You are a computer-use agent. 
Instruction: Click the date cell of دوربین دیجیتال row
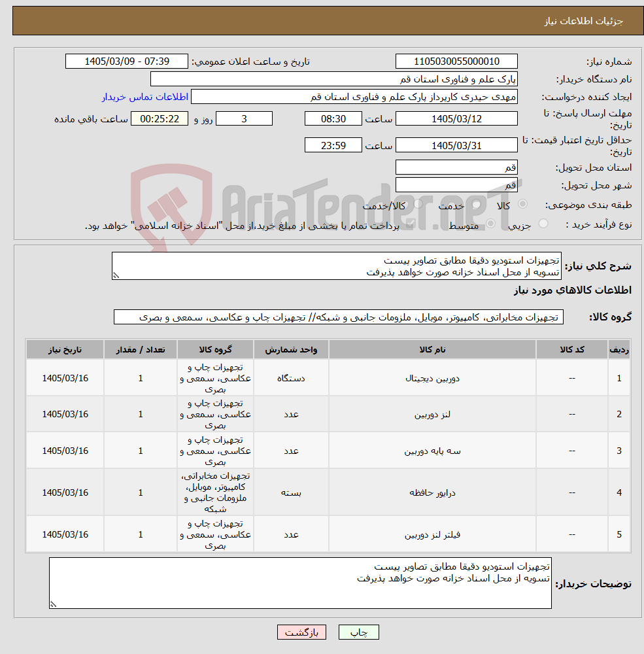coord(65,378)
